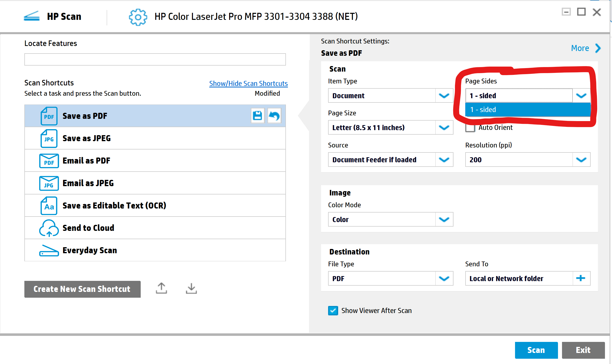The image size is (612, 364).
Task: Open scanner settings gear icon
Action: [138, 17]
